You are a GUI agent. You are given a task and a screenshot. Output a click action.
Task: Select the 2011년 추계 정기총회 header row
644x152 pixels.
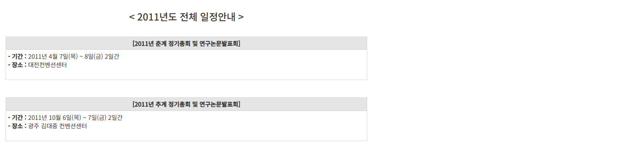coord(186,104)
